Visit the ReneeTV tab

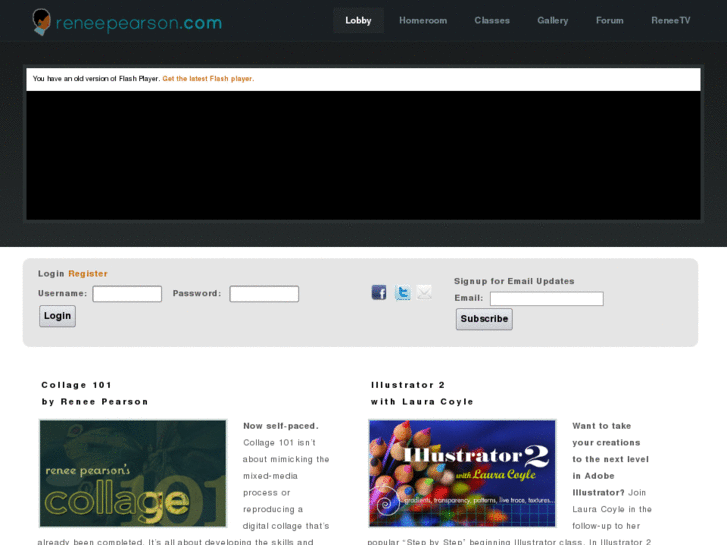pos(671,20)
